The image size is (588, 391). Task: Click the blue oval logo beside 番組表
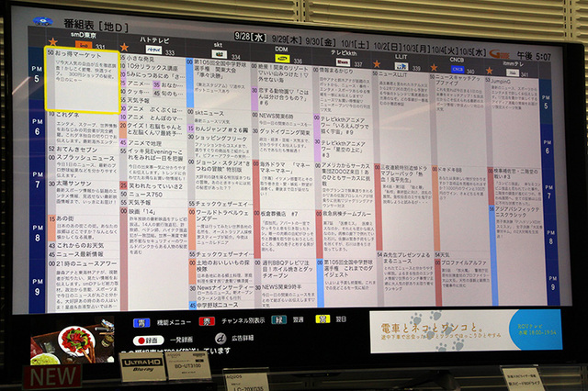point(43,21)
